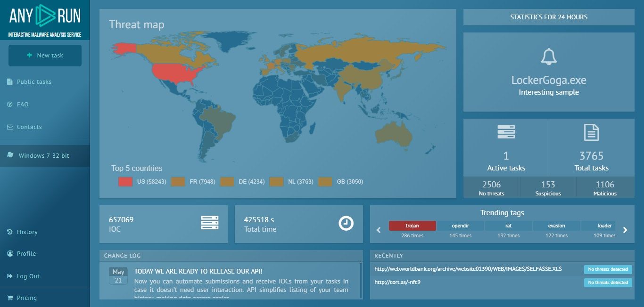This screenshot has height=307, width=644.
Task: Start a New task
Action: pos(45,56)
